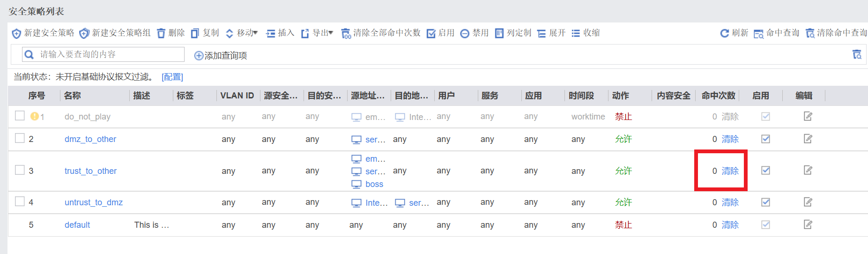Click edit icon for dmz_to_other policy
The image size is (868, 254).
click(808, 139)
